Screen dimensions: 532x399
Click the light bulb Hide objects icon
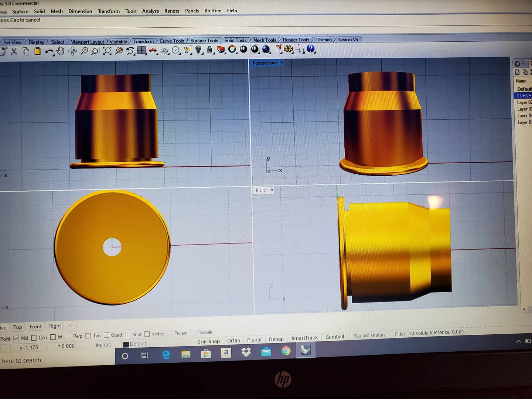coord(199,50)
